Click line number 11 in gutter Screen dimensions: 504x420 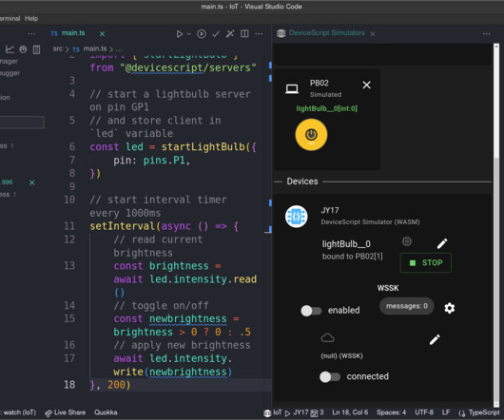click(69, 226)
